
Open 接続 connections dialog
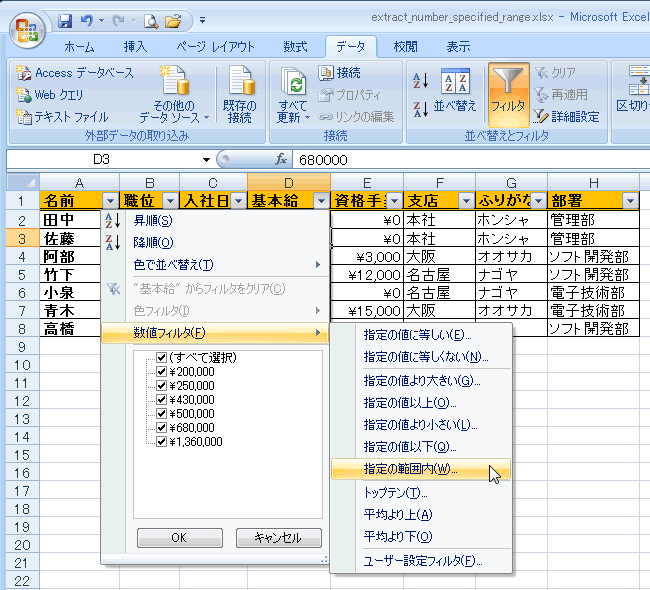(x=340, y=73)
